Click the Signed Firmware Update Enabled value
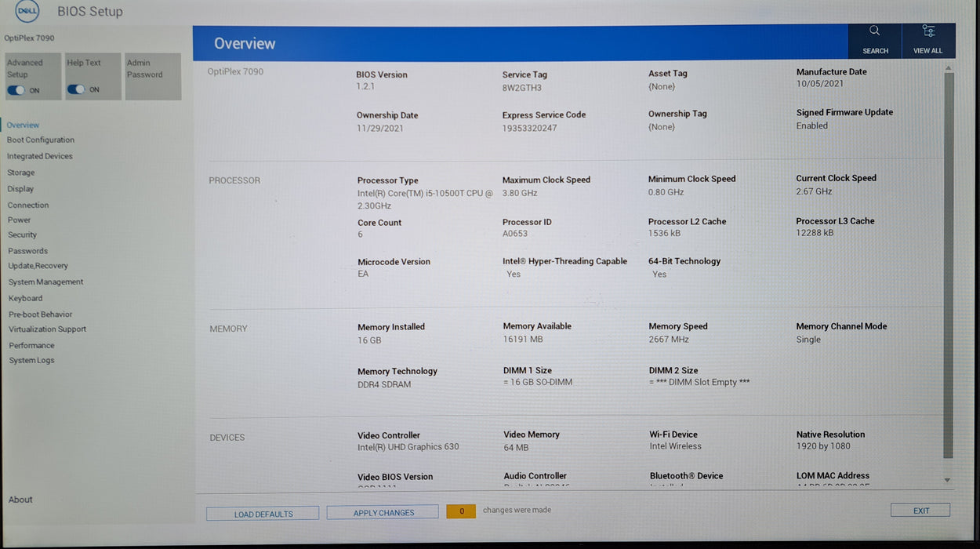Image resolution: width=980 pixels, height=549 pixels. point(812,125)
